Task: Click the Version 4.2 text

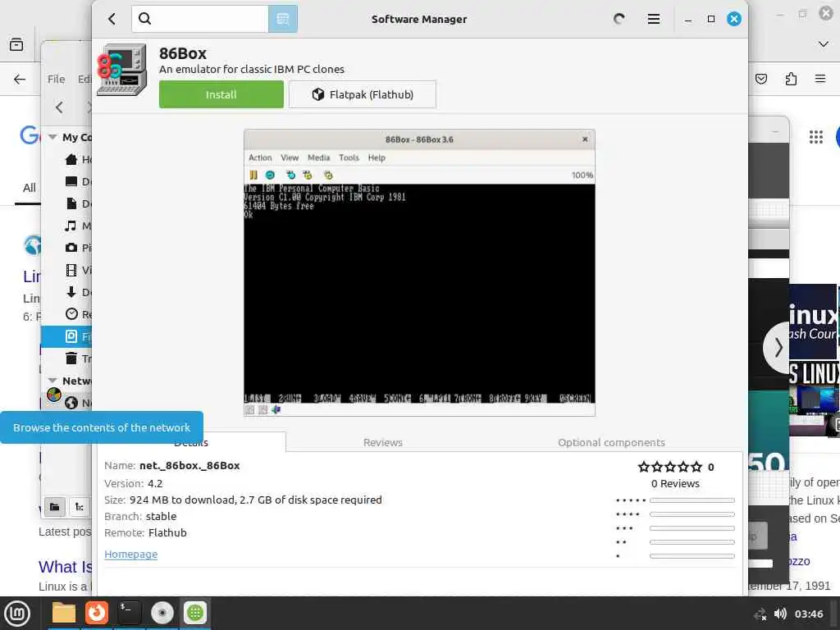Action: 134,483
